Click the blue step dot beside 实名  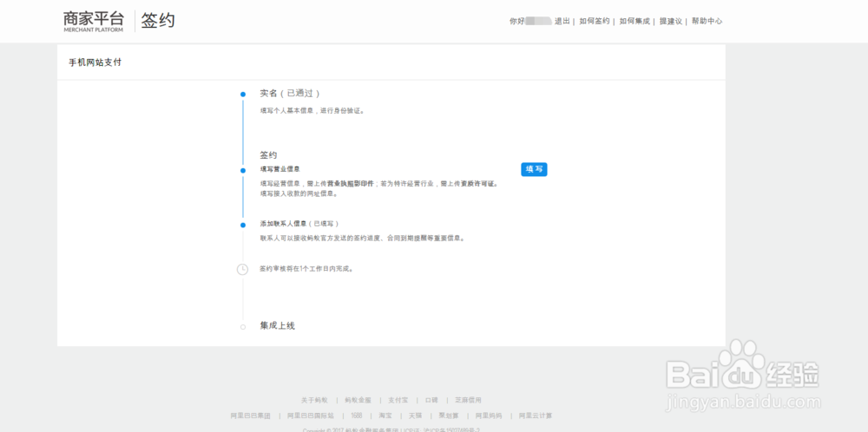[x=242, y=95]
